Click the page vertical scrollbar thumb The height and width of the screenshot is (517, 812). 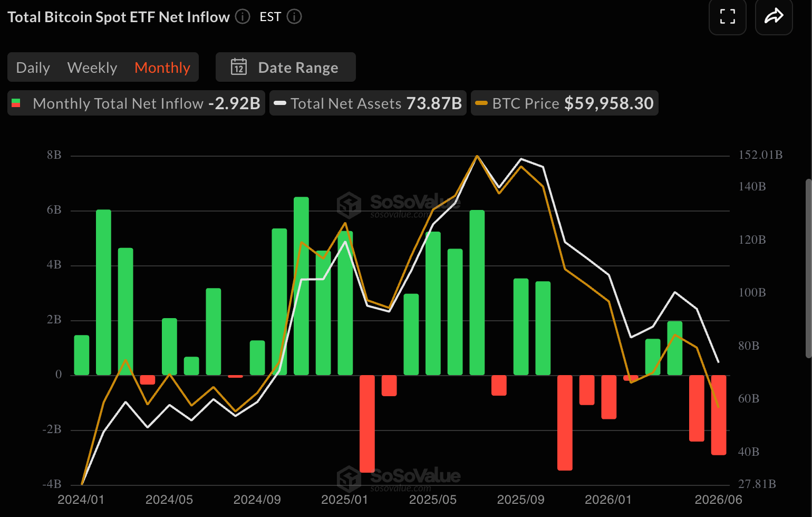coord(809,268)
